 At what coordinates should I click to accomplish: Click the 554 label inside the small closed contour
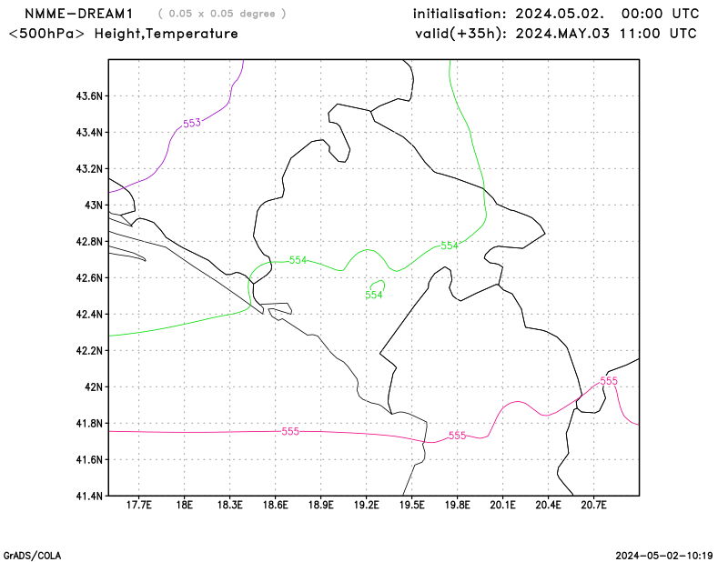pos(374,295)
